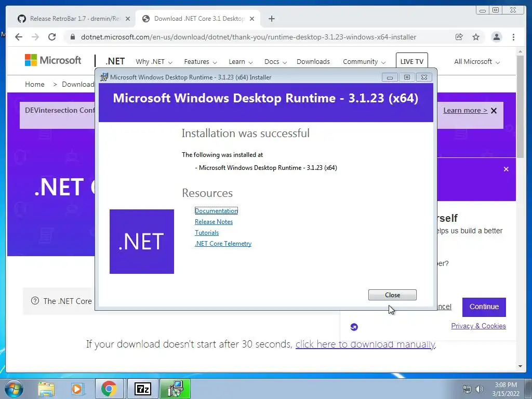Image resolution: width=532 pixels, height=399 pixels.
Task: Open the Release Notes link
Action: tap(214, 221)
